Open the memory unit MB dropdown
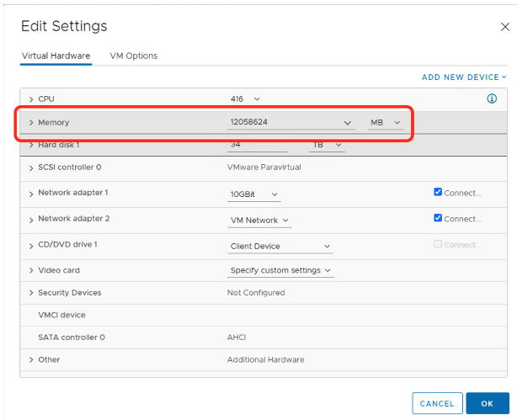 (386, 123)
